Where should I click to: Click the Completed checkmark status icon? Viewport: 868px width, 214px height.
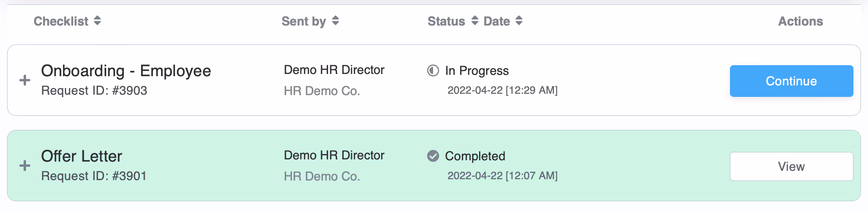433,156
